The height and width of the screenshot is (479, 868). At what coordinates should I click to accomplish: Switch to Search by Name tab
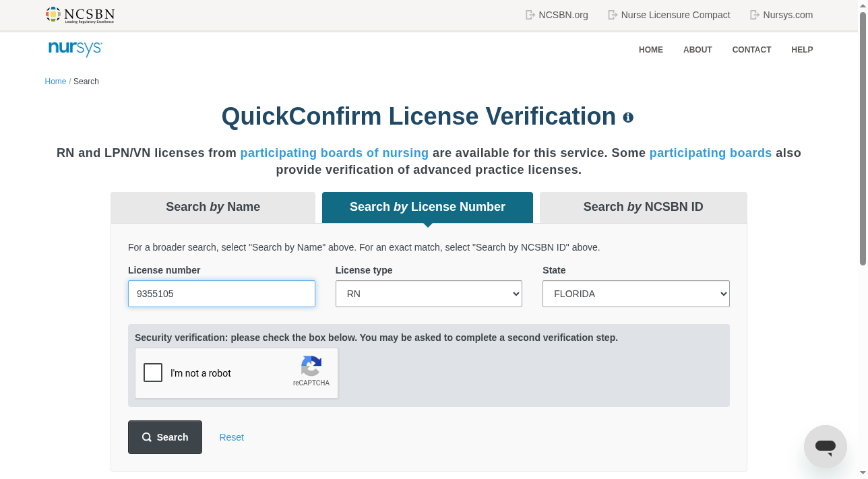(213, 207)
